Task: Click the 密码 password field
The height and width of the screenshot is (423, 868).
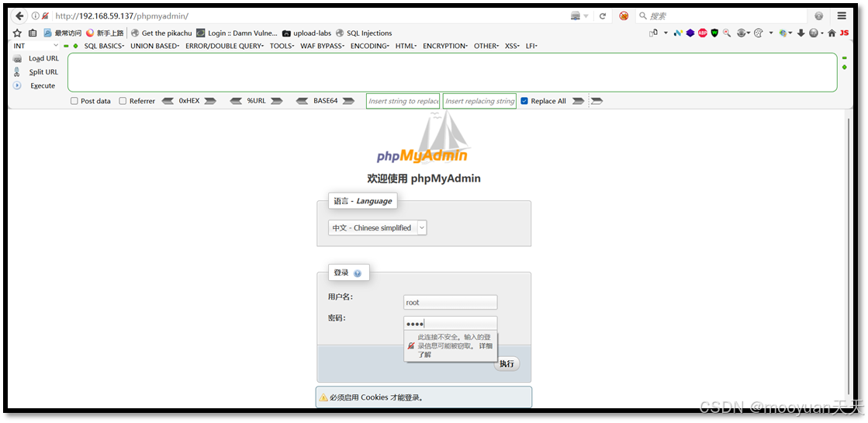Action: tap(450, 324)
